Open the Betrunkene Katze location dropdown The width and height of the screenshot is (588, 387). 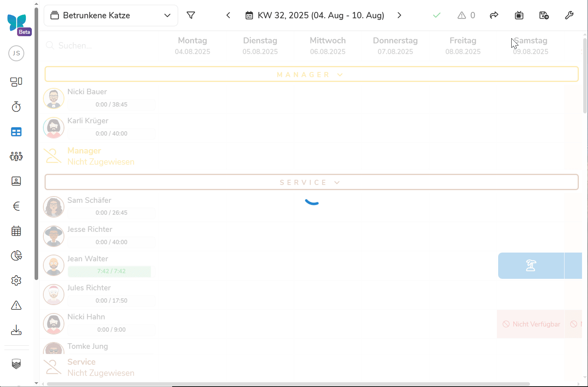[111, 16]
